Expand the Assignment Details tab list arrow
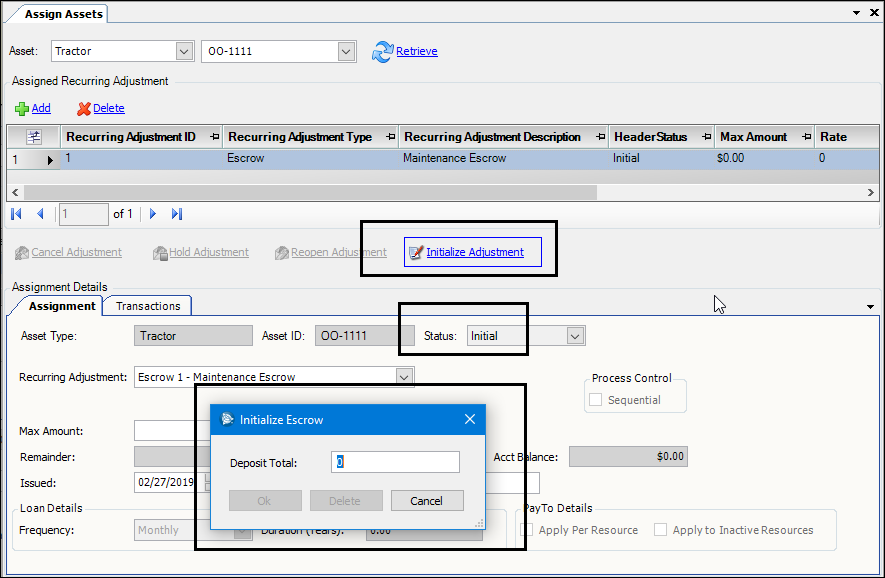885x578 pixels. [x=870, y=307]
